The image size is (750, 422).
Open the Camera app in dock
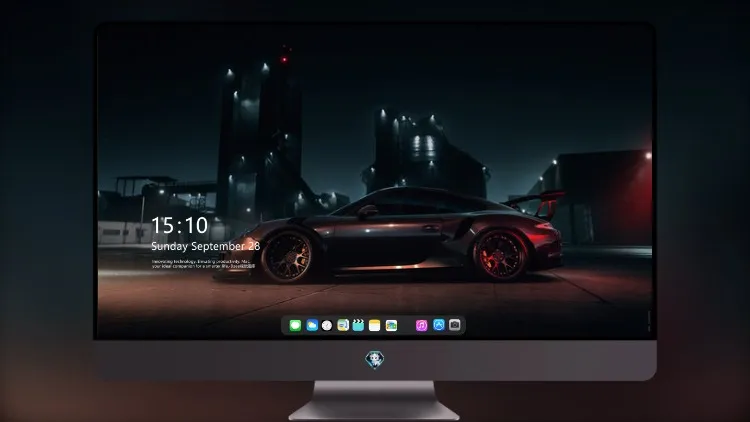pos(455,325)
